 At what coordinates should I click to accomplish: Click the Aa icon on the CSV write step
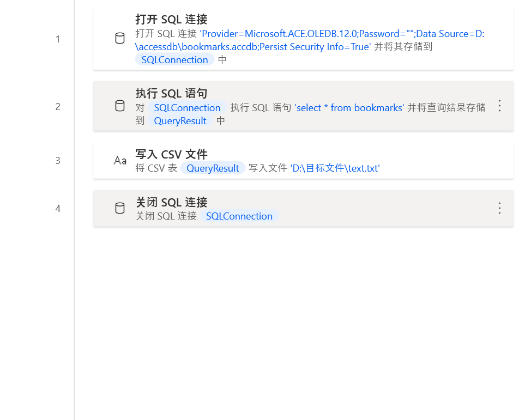coord(120,160)
